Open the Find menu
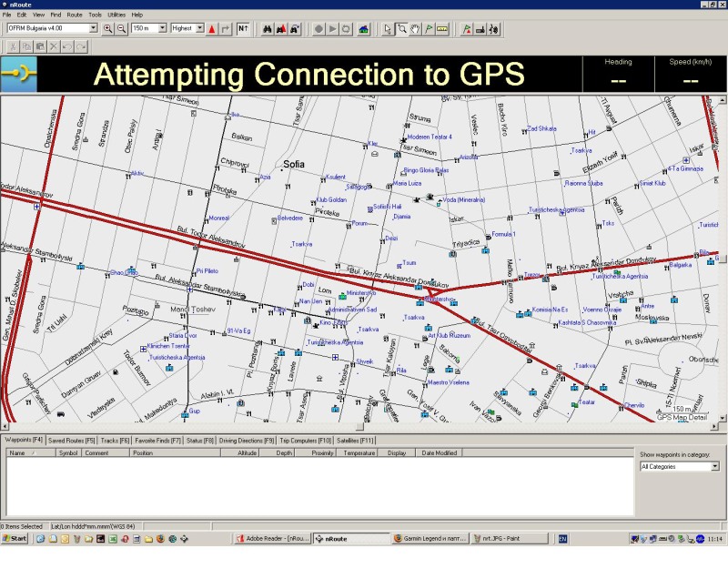Screen dimensions: 728x579 pos(56,15)
